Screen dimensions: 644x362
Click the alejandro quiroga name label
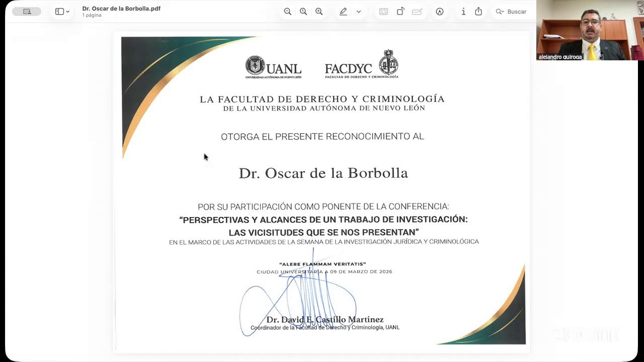point(560,57)
